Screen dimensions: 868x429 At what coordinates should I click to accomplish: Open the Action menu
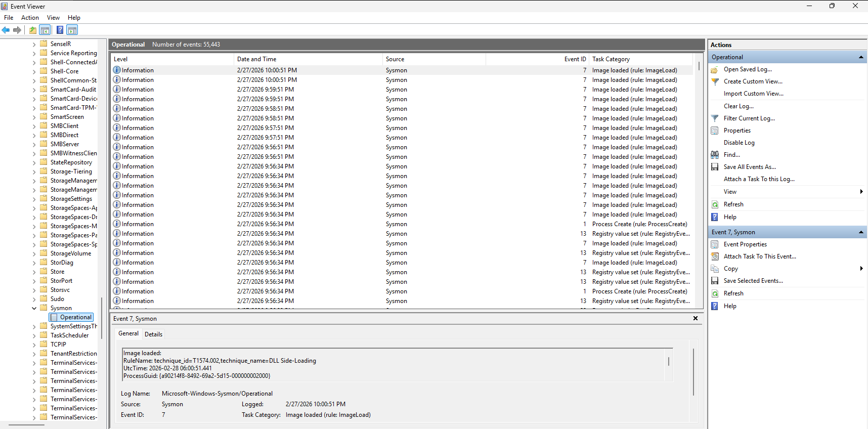[x=30, y=18]
